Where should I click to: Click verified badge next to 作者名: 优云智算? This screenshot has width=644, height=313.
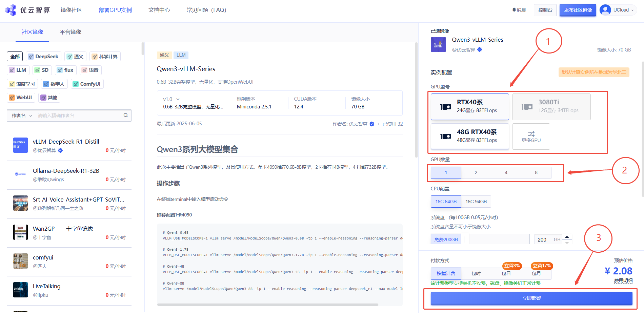coord(372,124)
